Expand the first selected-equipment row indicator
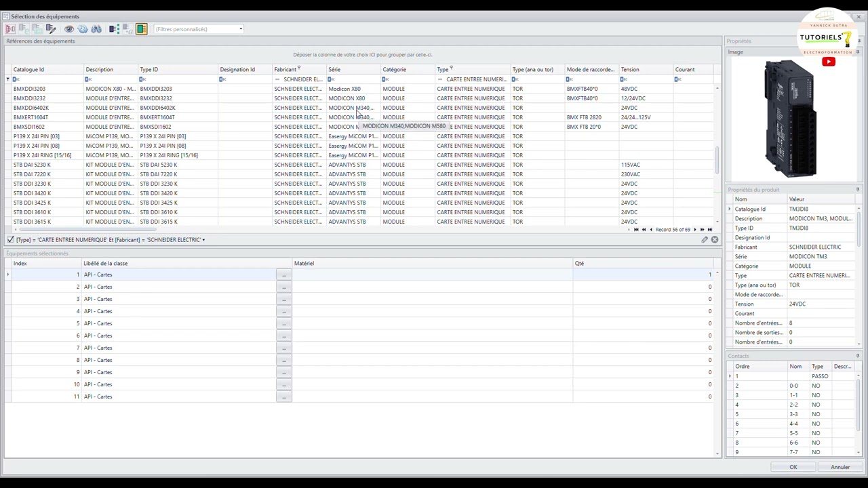This screenshot has width=868, height=488. coord(8,274)
